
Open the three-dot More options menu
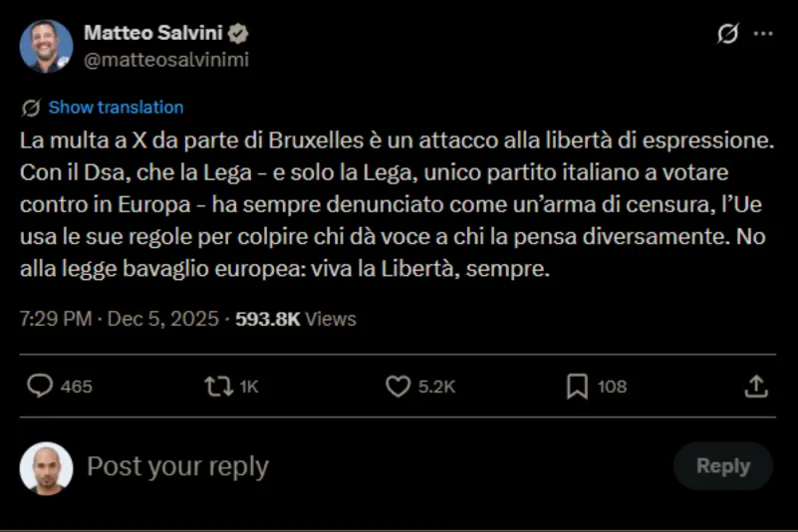pyautogui.click(x=763, y=34)
